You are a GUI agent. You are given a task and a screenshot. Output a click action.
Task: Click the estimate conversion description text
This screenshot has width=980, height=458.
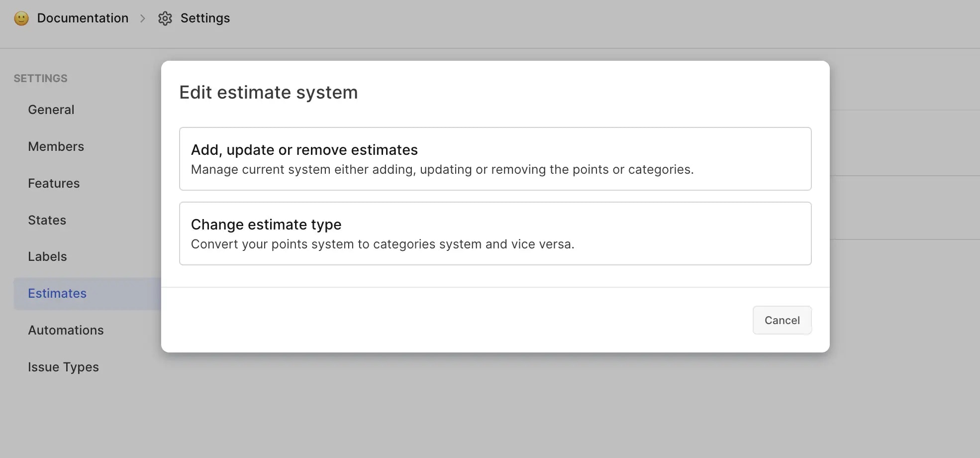click(383, 244)
